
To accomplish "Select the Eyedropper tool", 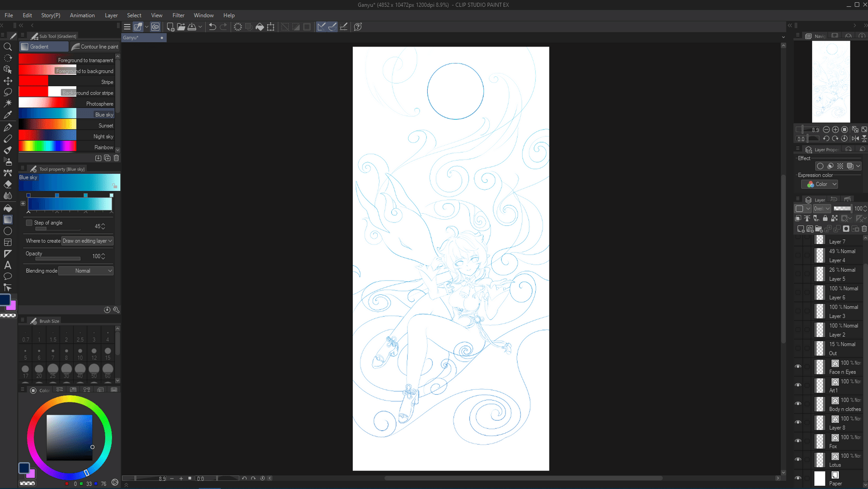I will point(8,115).
